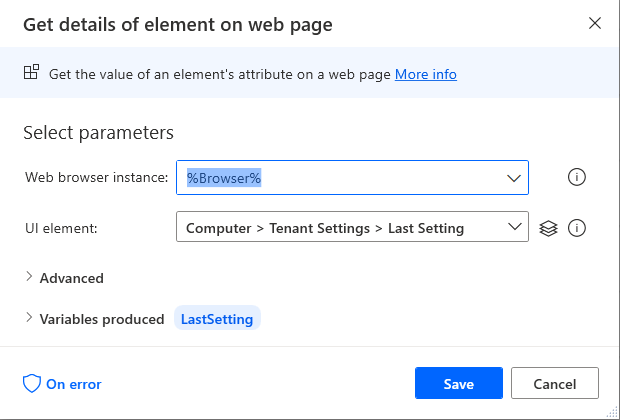620x420 pixels.
Task: Open the On error settings
Action: pyautogui.click(x=73, y=384)
